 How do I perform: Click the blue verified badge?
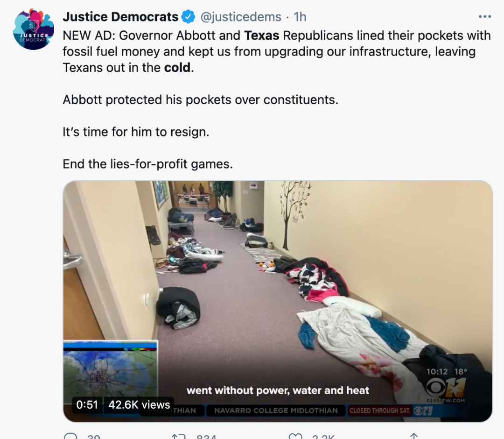coord(189,17)
